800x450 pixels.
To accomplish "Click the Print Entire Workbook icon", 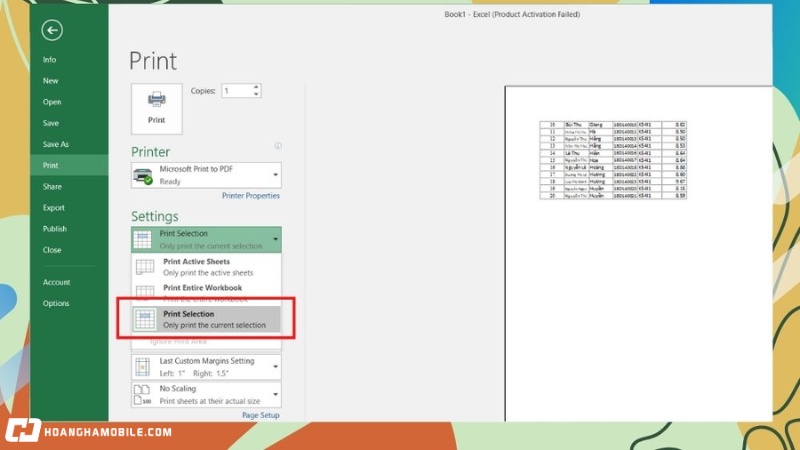I will (x=145, y=292).
